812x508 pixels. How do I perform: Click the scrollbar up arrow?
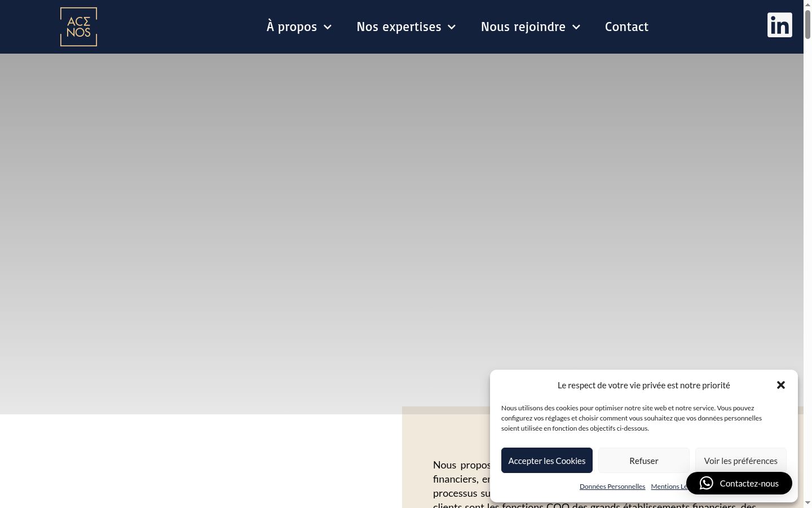click(807, 4)
